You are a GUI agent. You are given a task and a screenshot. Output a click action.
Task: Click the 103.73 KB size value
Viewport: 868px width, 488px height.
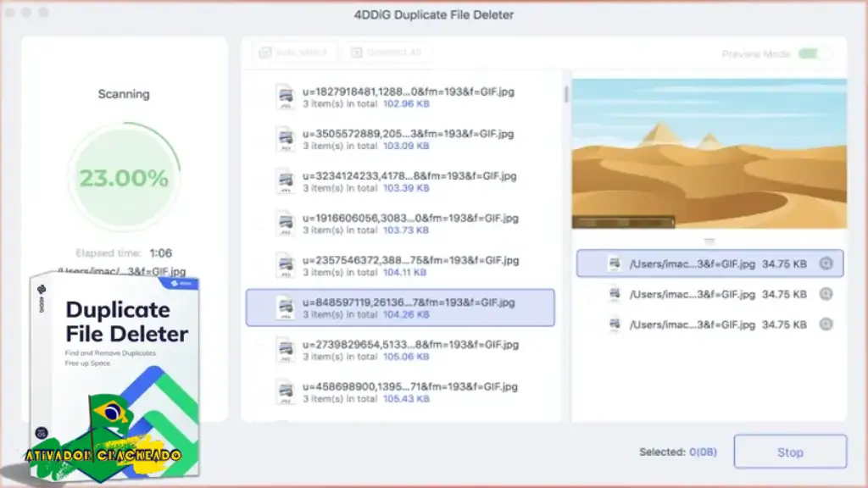coord(406,230)
